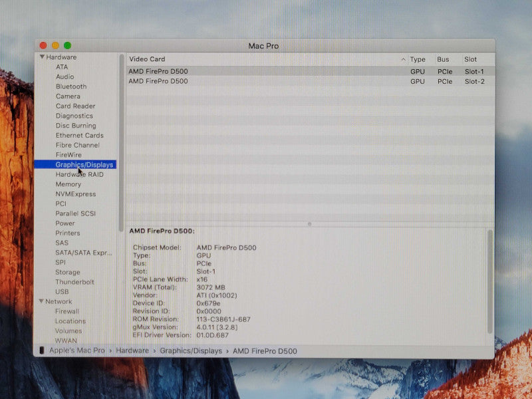Screen dimensions: 532x399
Task: Click Apple's Mac Pro in the path bar
Action: point(77,350)
